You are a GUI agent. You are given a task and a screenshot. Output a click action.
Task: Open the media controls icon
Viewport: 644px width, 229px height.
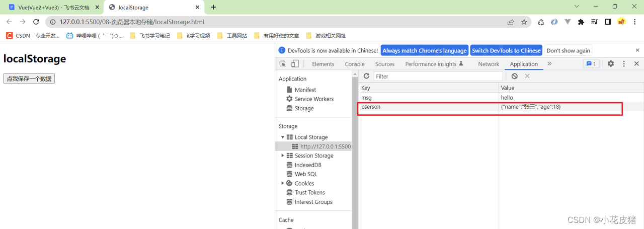pyautogui.click(x=594, y=22)
